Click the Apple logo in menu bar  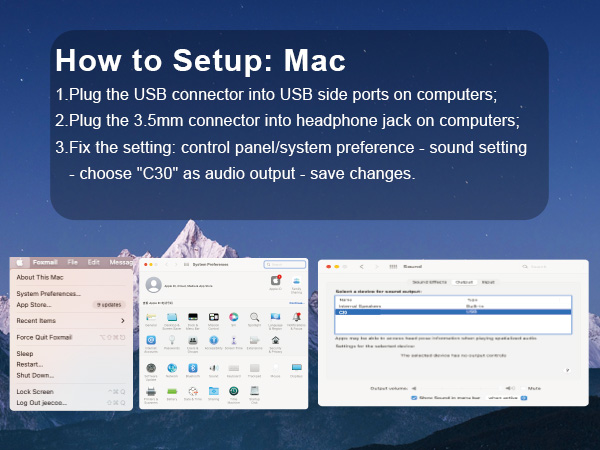point(20,262)
